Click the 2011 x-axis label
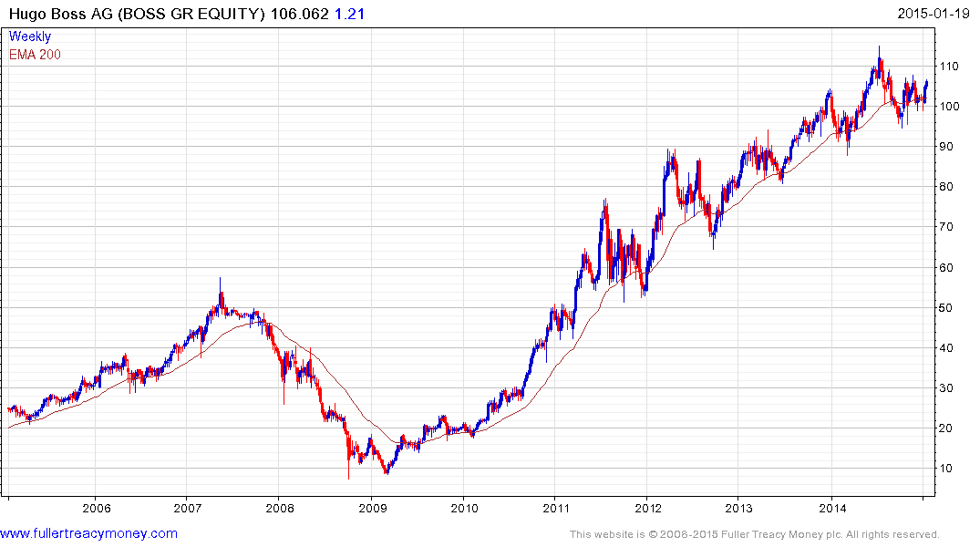Screen dimensions: 980x547 (x=556, y=508)
